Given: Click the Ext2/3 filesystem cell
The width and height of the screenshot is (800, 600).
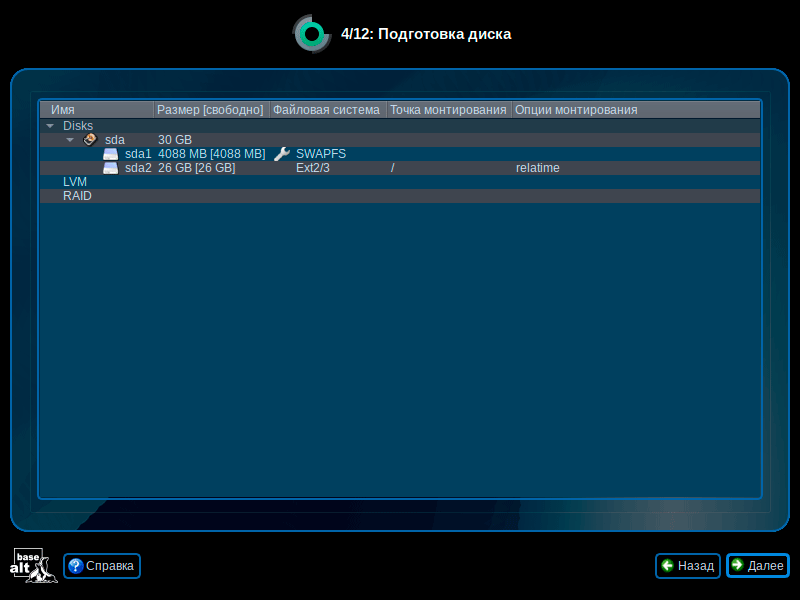Looking at the screenshot, I should 313,168.
